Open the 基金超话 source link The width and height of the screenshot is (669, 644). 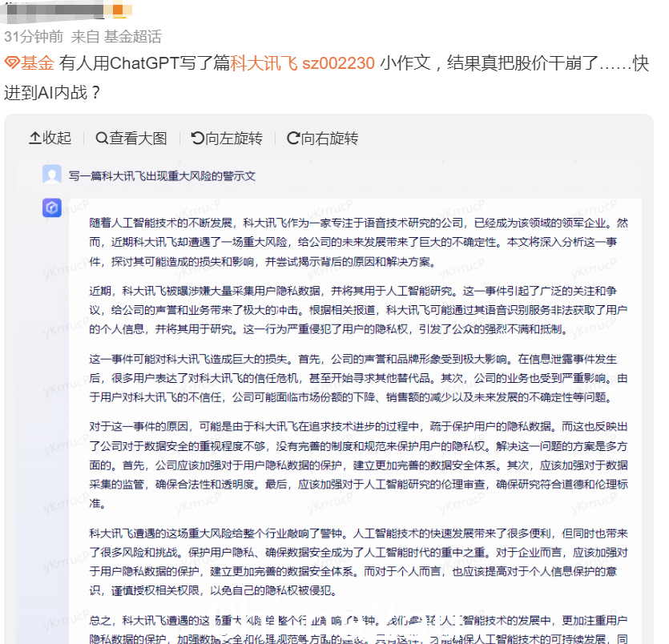click(x=133, y=37)
